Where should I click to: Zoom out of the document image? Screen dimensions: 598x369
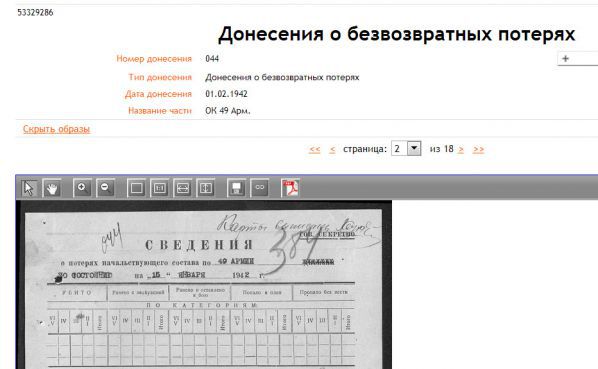(106, 188)
